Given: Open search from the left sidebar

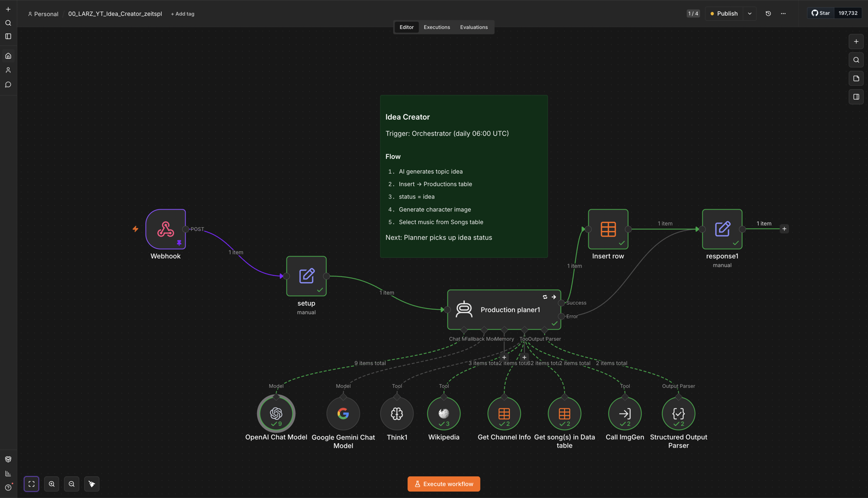Looking at the screenshot, I should [8, 23].
